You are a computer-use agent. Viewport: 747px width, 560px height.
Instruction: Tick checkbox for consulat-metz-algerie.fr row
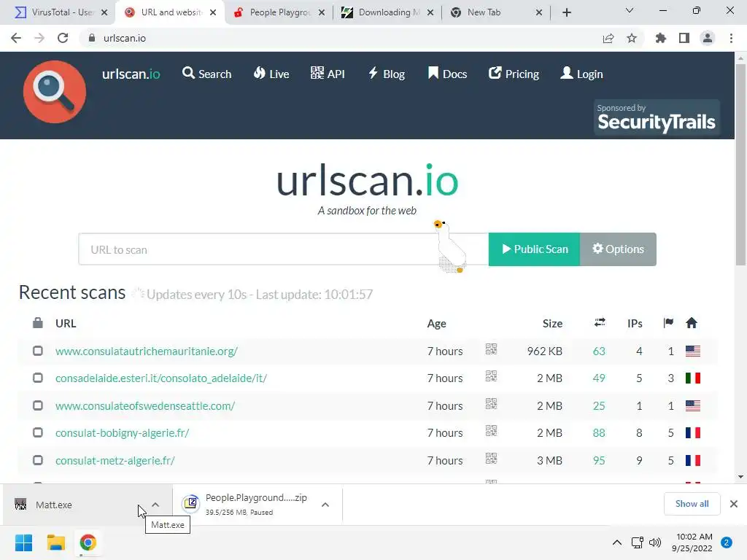[x=38, y=461]
